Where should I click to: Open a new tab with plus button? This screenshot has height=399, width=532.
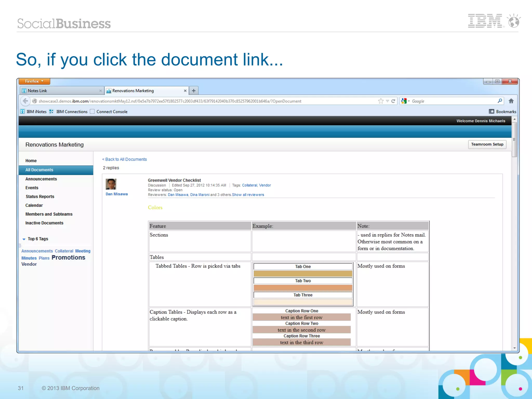[194, 91]
